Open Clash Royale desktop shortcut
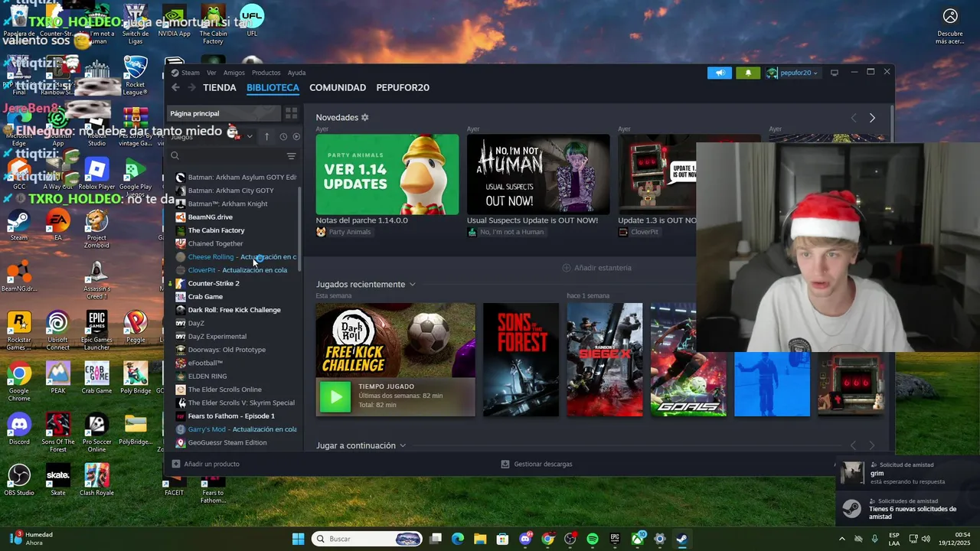Screen dimensions: 980x551 96,479
